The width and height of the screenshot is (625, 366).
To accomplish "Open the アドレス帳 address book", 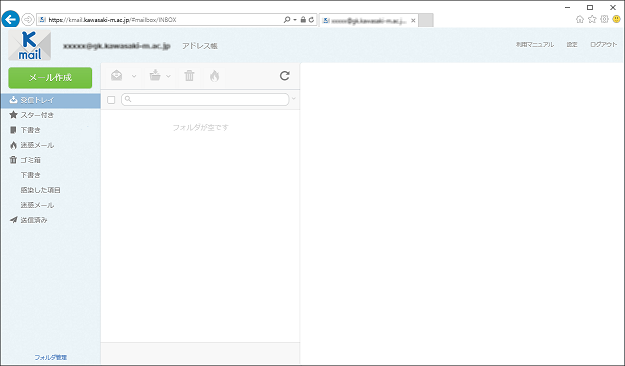I will pos(200,46).
